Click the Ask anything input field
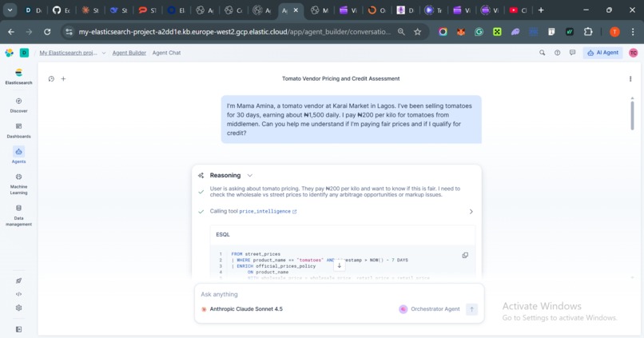 339,295
